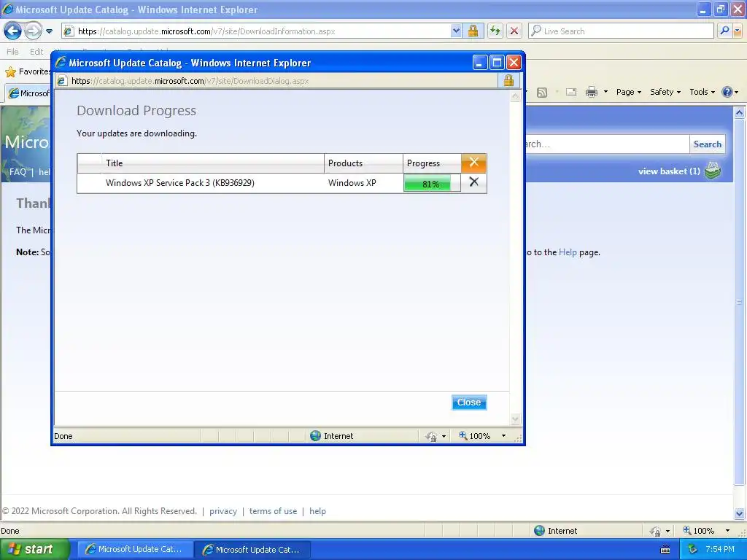Screen dimensions: 747x560
Task: Click the catalog search text field
Action: click(x=607, y=144)
